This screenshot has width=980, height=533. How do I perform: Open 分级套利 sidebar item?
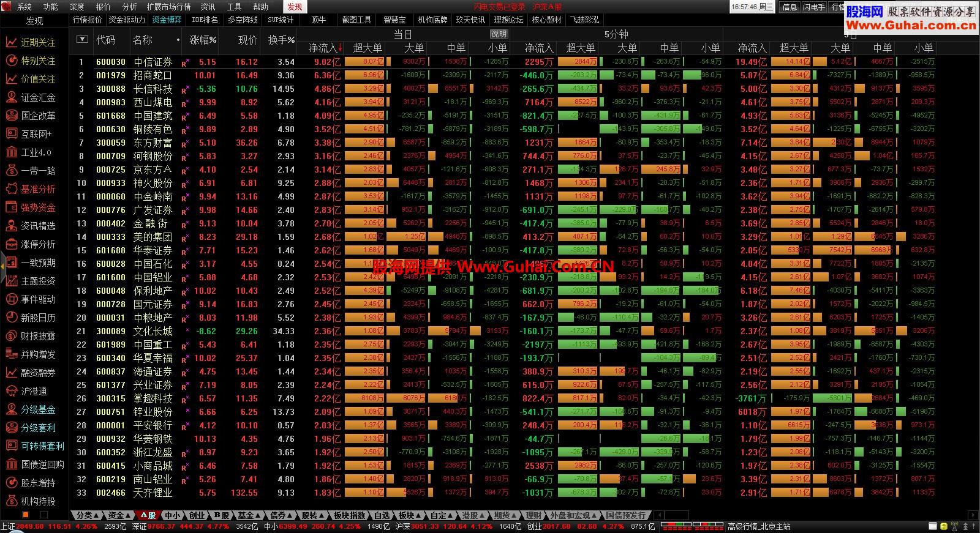pyautogui.click(x=31, y=428)
